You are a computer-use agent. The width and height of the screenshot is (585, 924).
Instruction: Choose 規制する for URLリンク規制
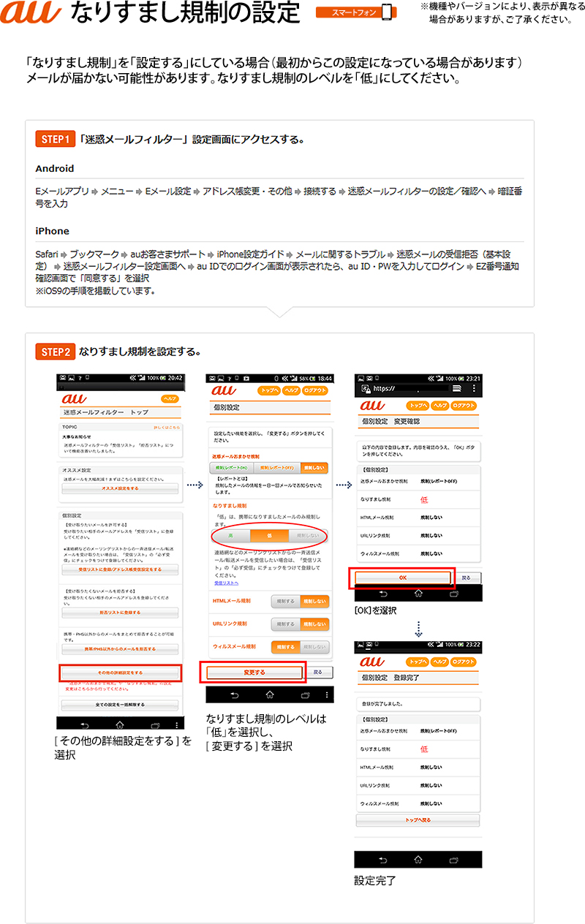[x=286, y=624]
